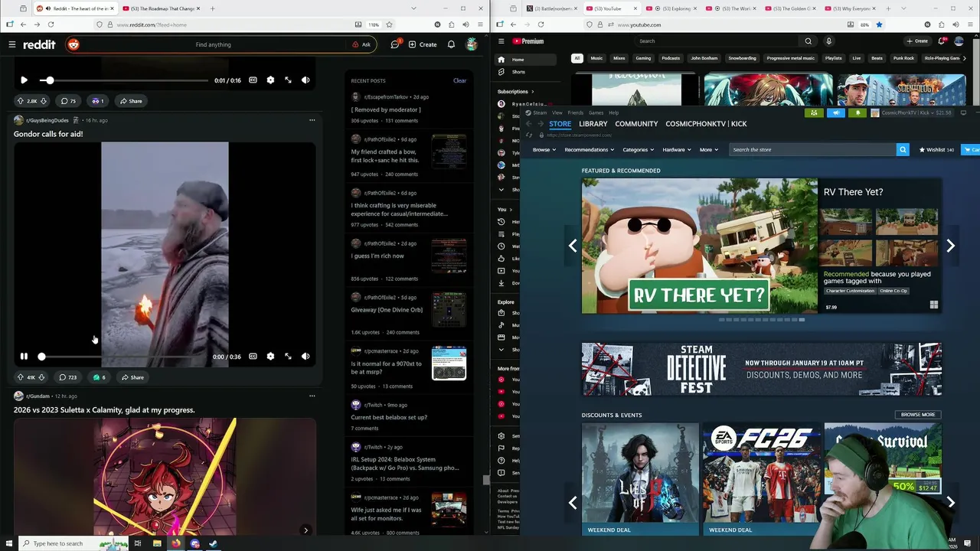Expand the Steam Categories dropdown
This screenshot has width=980, height=551.
point(639,150)
